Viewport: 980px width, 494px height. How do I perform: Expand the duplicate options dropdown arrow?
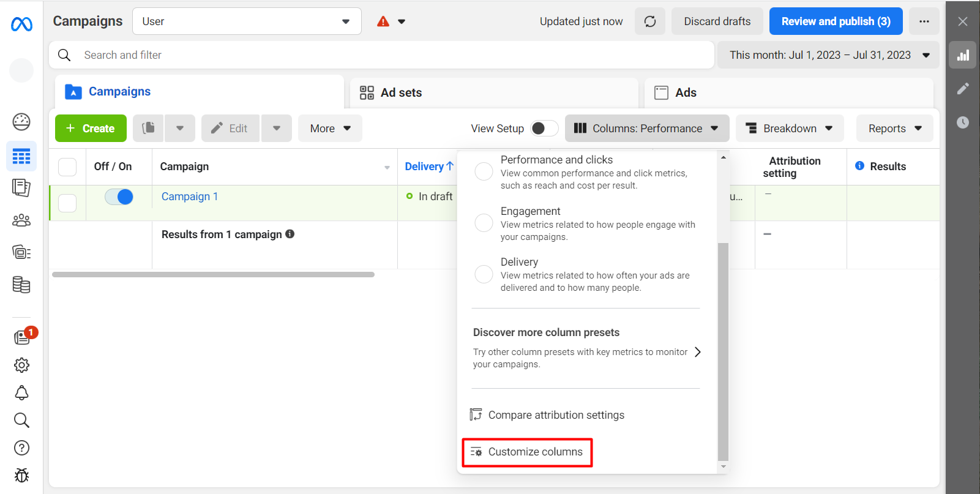click(x=179, y=128)
